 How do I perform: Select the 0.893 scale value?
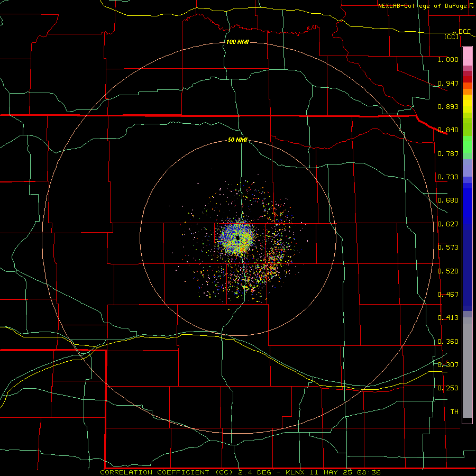448,106
